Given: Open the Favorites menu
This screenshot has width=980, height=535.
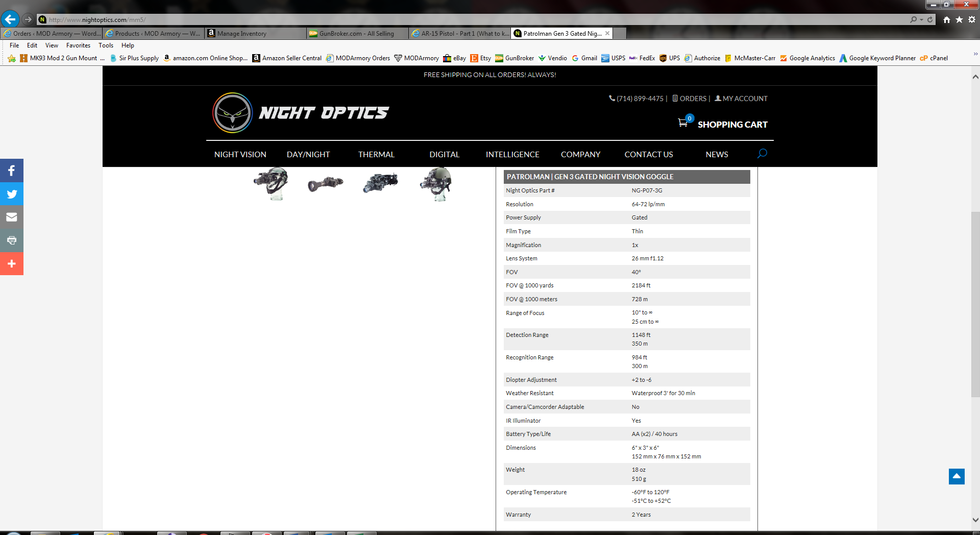Looking at the screenshot, I should coord(78,45).
